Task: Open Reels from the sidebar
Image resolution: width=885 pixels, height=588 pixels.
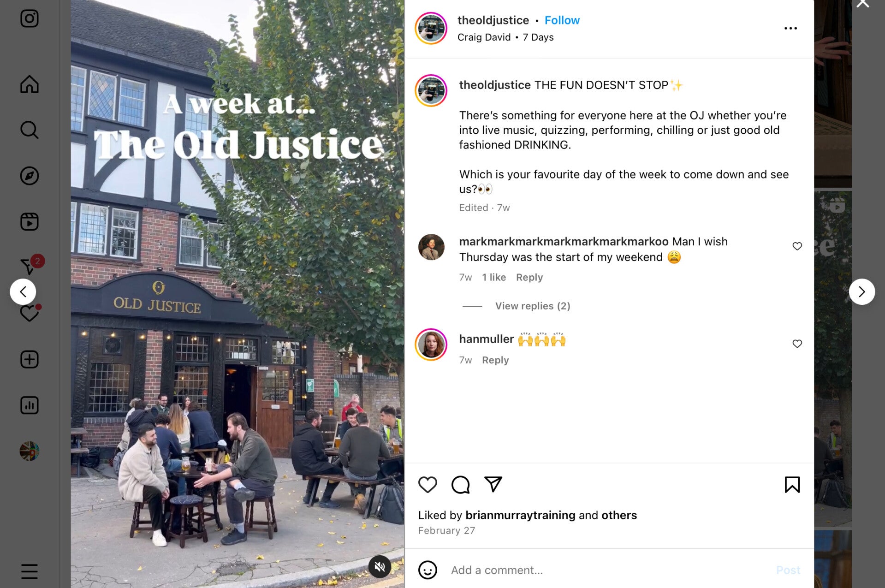Action: pos(30,222)
